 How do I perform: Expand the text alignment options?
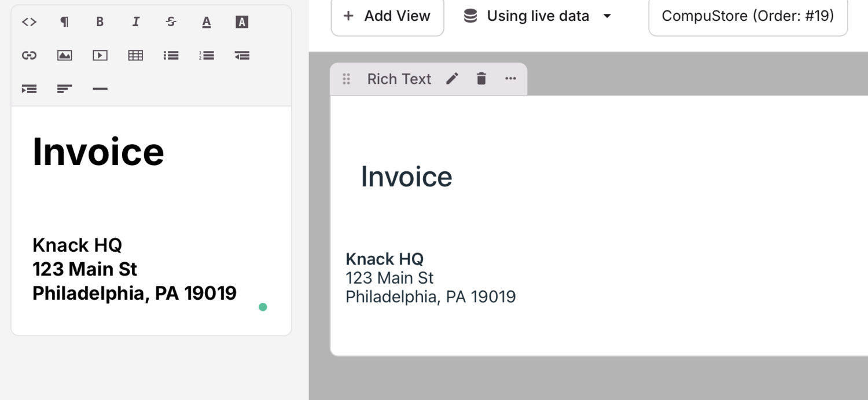coord(64,89)
